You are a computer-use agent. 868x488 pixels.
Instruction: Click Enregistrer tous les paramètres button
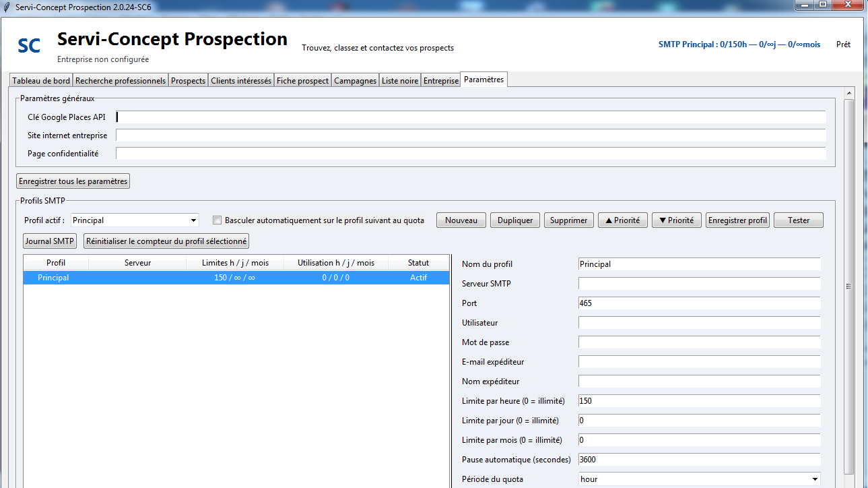click(x=73, y=181)
